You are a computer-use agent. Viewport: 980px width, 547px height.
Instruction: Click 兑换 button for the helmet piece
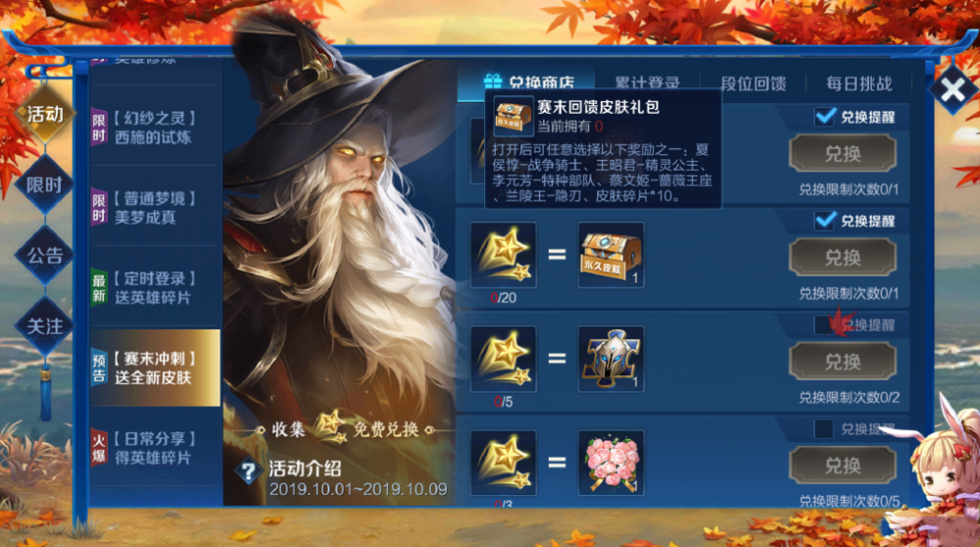pyautogui.click(x=843, y=362)
